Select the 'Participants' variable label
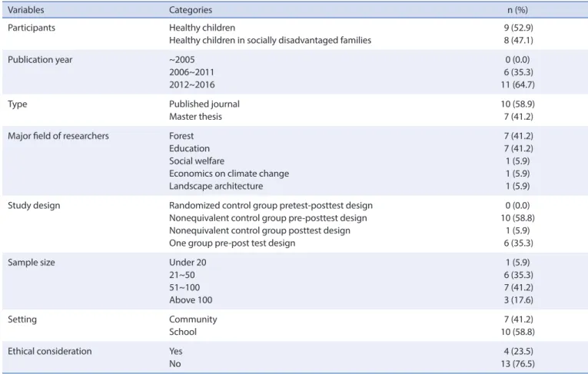 click(32, 28)
